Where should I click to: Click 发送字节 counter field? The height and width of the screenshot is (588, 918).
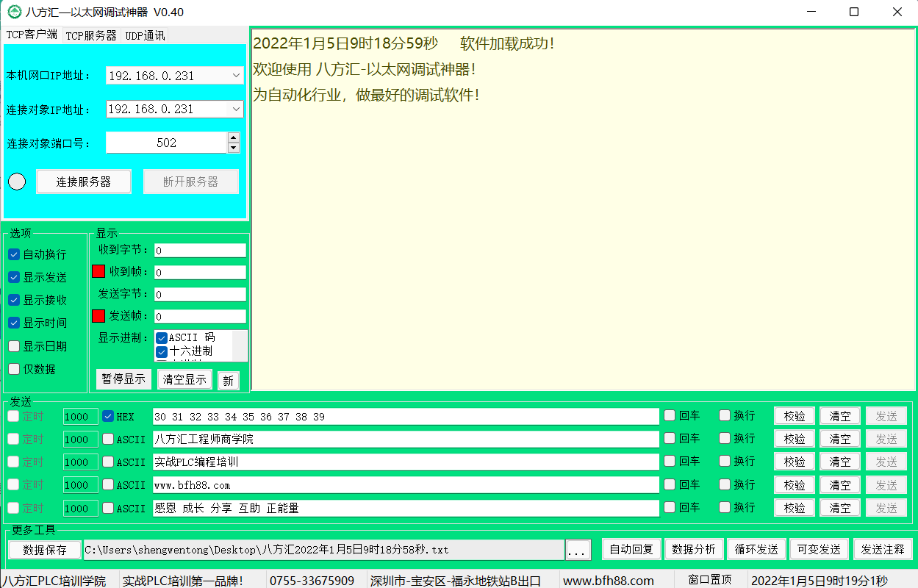coord(200,294)
